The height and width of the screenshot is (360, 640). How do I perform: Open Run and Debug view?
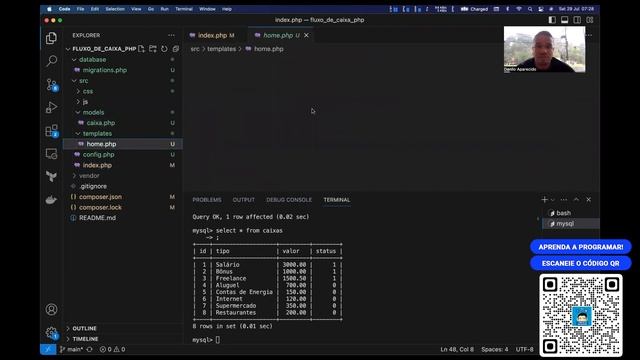(51, 107)
